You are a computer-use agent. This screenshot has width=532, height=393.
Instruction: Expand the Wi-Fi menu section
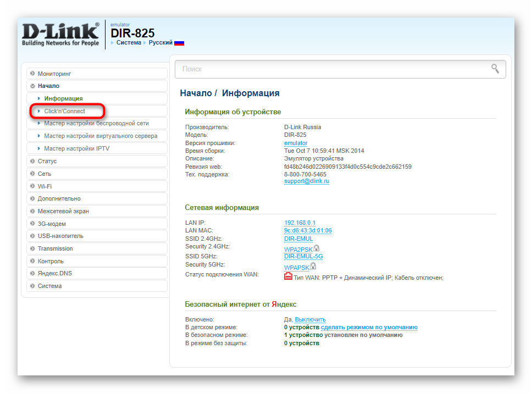pyautogui.click(x=97, y=186)
